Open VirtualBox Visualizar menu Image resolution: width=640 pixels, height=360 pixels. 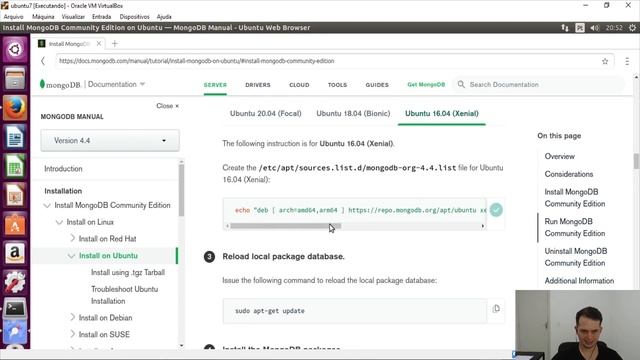73,17
